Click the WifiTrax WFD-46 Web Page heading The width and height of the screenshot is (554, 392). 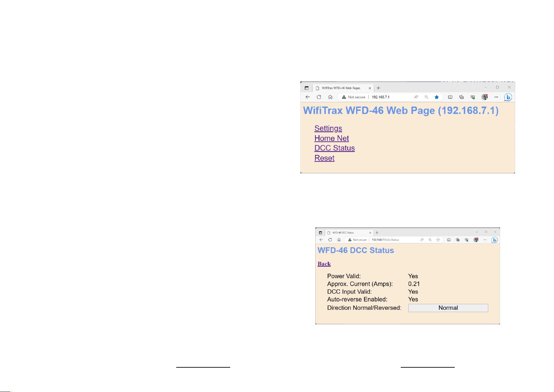pos(401,110)
